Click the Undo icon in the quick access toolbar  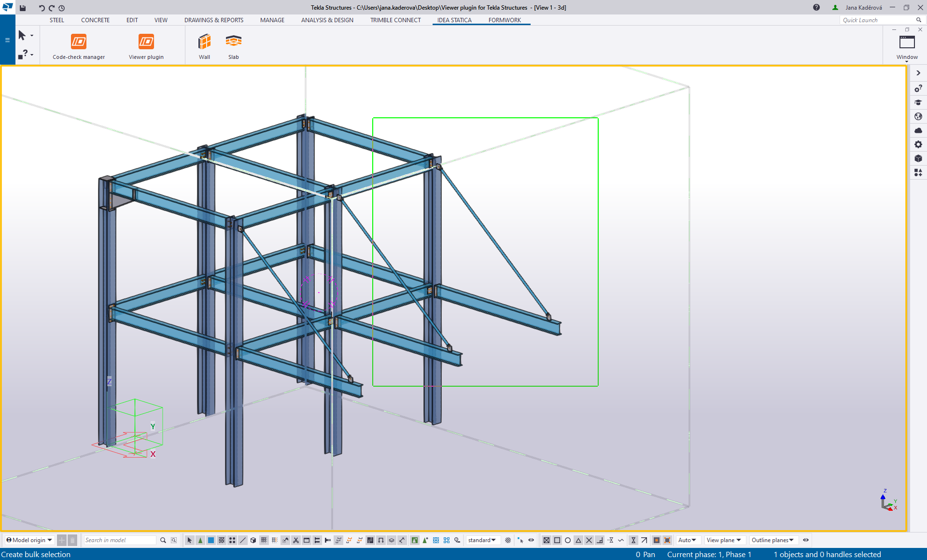click(42, 8)
